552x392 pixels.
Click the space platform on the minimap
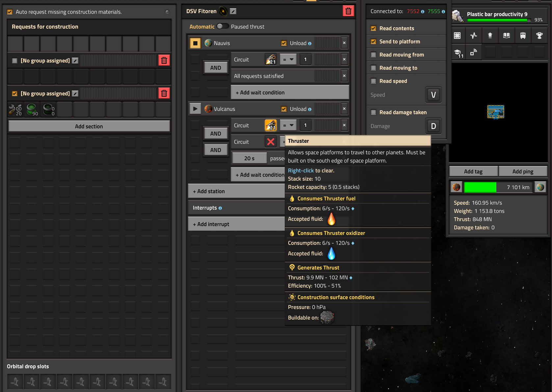[496, 112]
